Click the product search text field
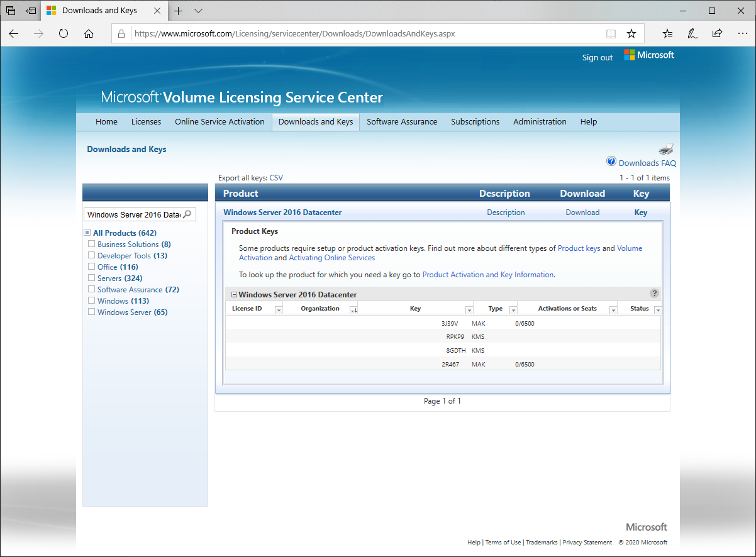This screenshot has width=756, height=557. [x=134, y=214]
